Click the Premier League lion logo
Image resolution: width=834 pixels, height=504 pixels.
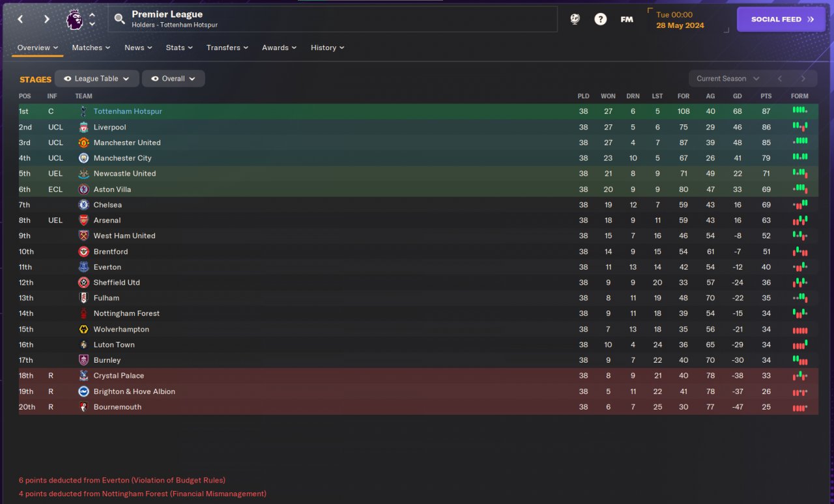coord(74,20)
